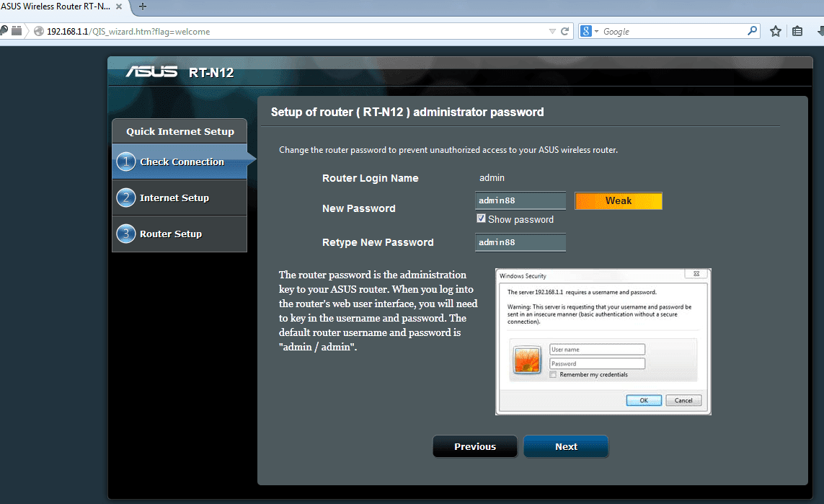Click the Google search engine icon

(586, 32)
